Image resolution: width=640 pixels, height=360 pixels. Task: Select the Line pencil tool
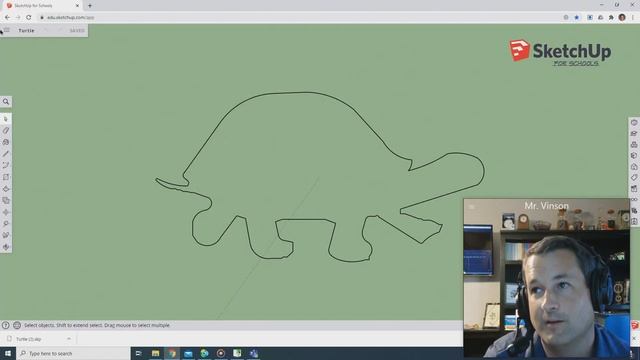pos(6,154)
